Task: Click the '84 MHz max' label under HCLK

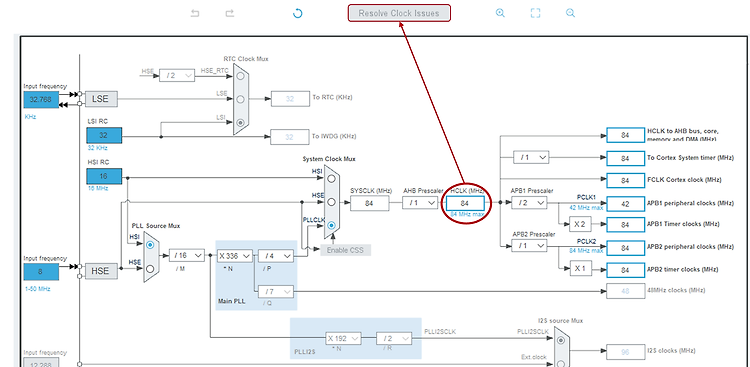Action: point(467,214)
